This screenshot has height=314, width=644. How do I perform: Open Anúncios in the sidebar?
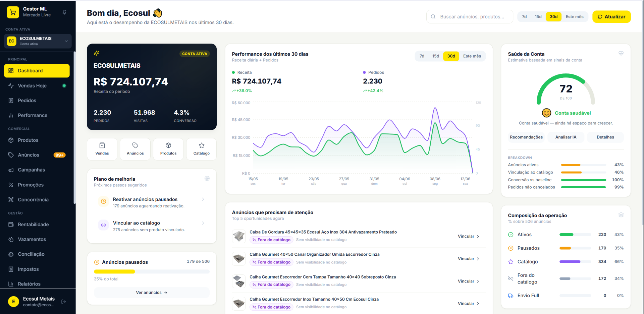pos(37,155)
